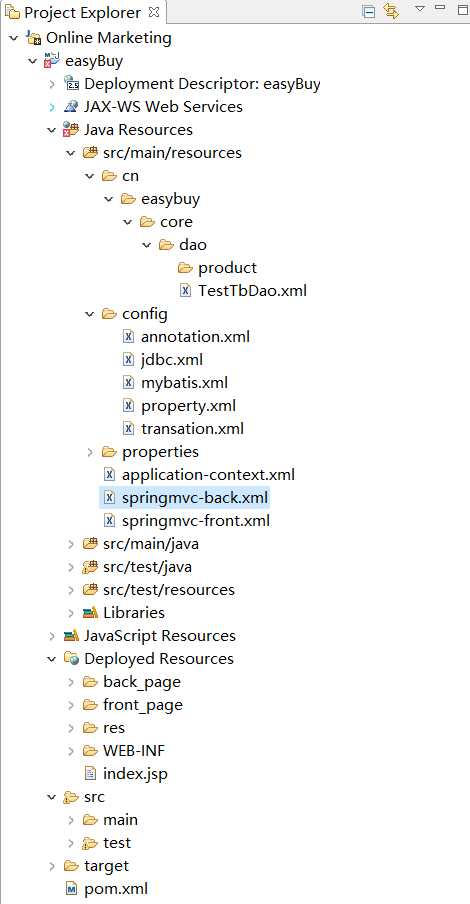Click the product folder icon
This screenshot has width=470, height=904.
click(x=185, y=268)
